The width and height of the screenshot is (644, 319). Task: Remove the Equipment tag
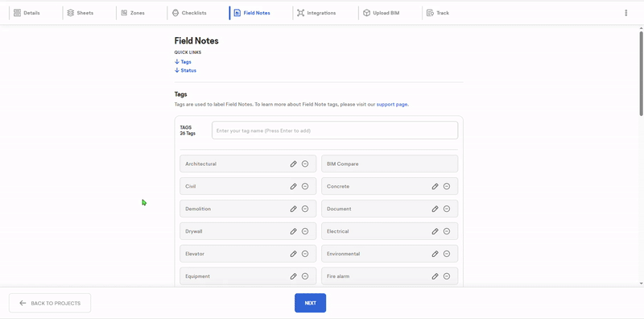tap(305, 276)
